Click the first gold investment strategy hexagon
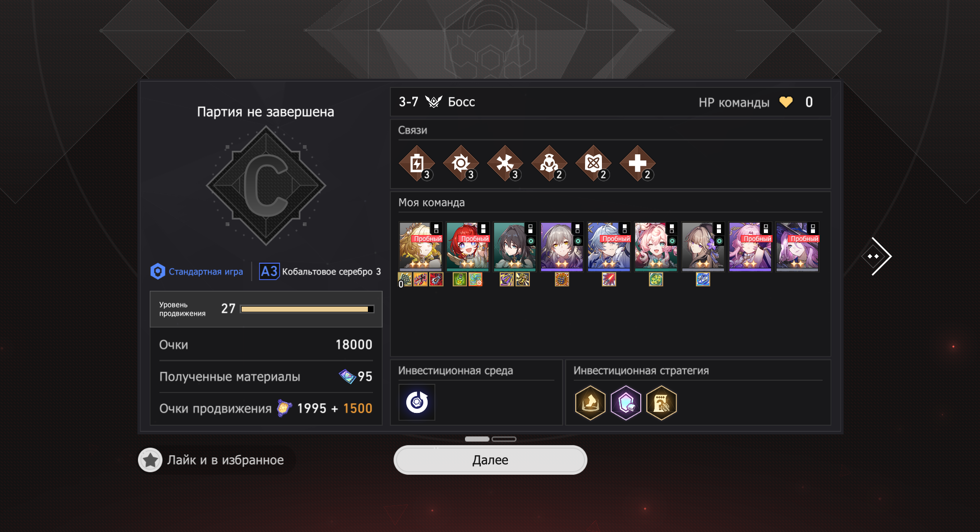 [590, 403]
